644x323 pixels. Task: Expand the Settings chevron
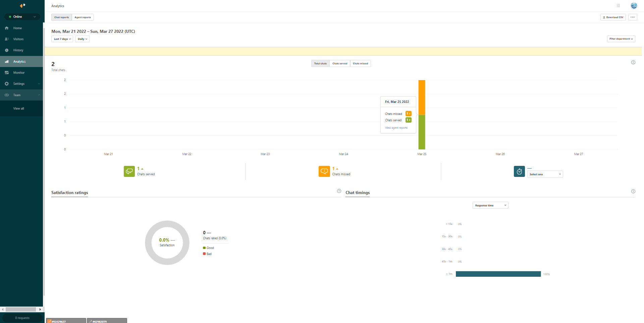point(39,84)
